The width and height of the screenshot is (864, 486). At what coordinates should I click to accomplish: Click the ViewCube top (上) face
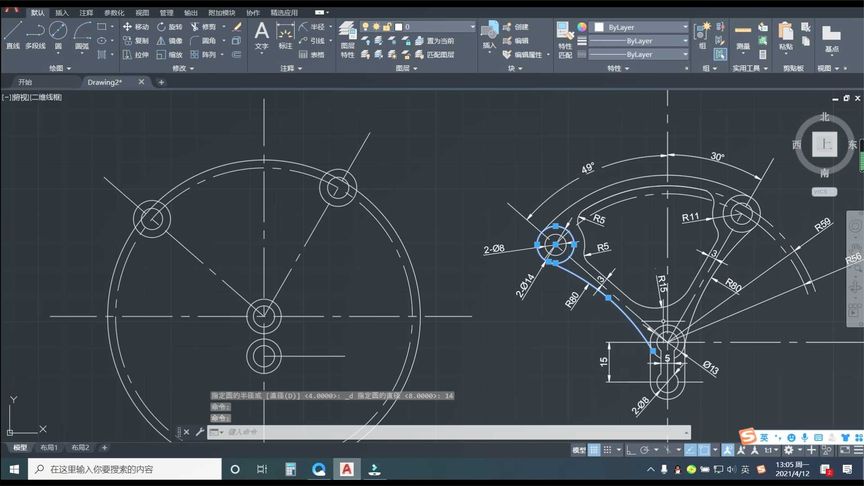click(824, 144)
